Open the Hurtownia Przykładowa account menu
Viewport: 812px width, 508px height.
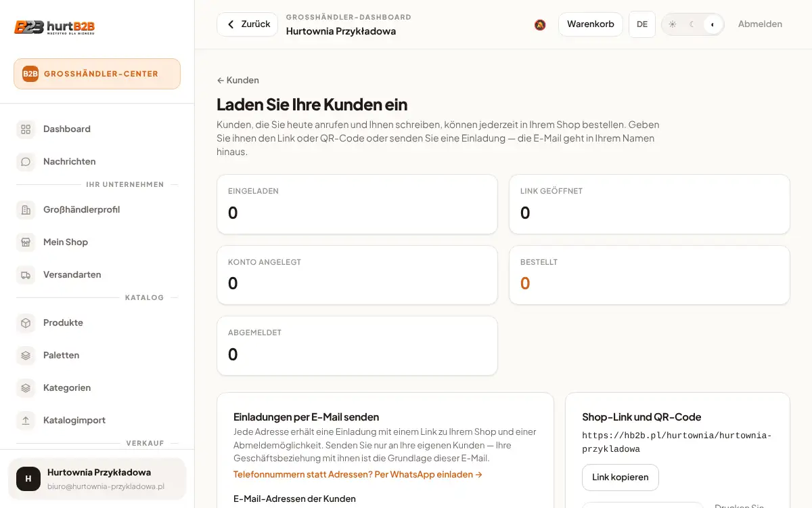[97, 479]
